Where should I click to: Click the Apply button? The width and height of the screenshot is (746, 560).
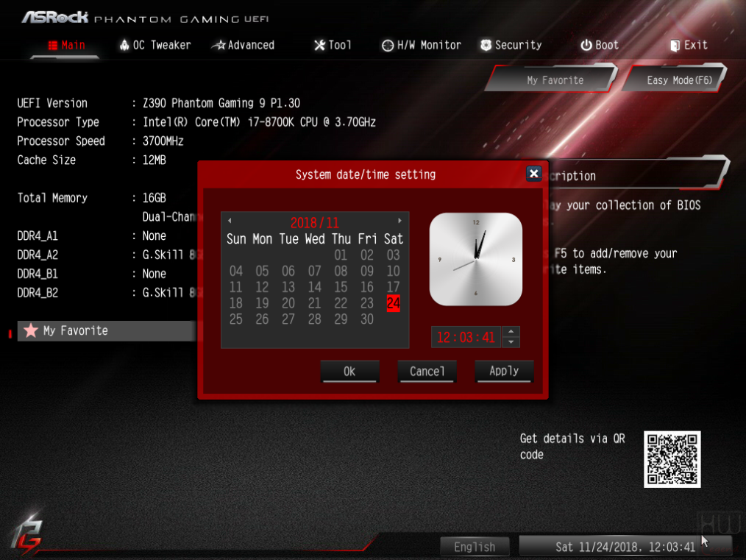(x=504, y=371)
